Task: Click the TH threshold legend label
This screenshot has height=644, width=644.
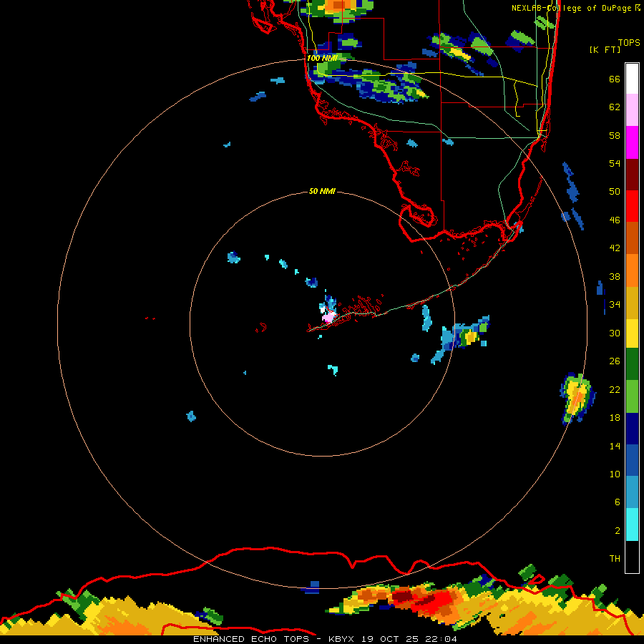Action: coord(615,559)
